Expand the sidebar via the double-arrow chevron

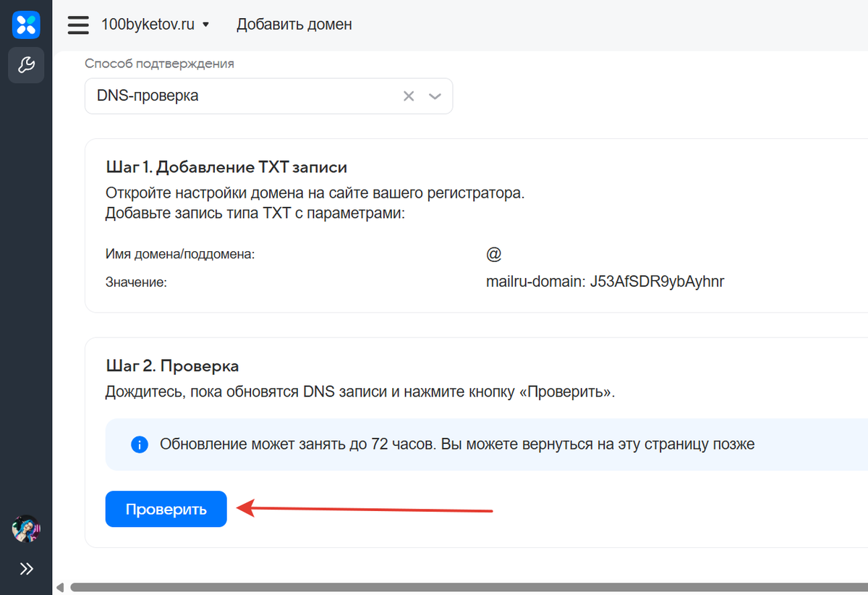(x=26, y=569)
